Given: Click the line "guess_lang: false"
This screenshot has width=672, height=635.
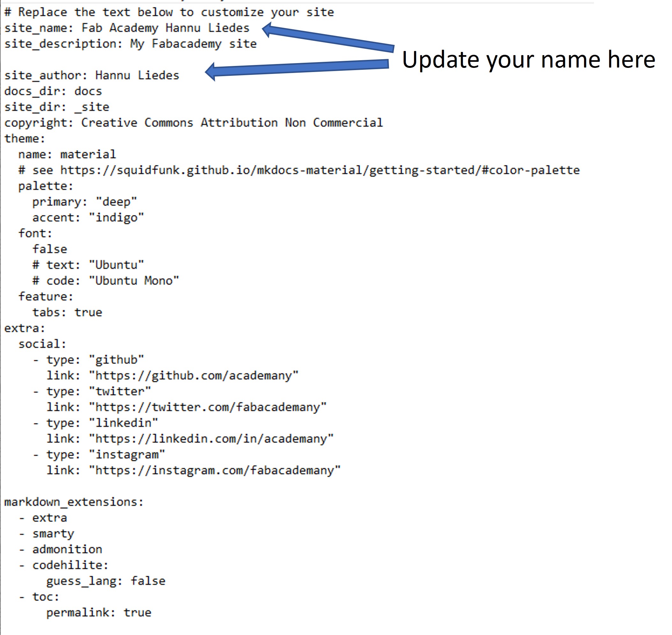Looking at the screenshot, I should 106,581.
